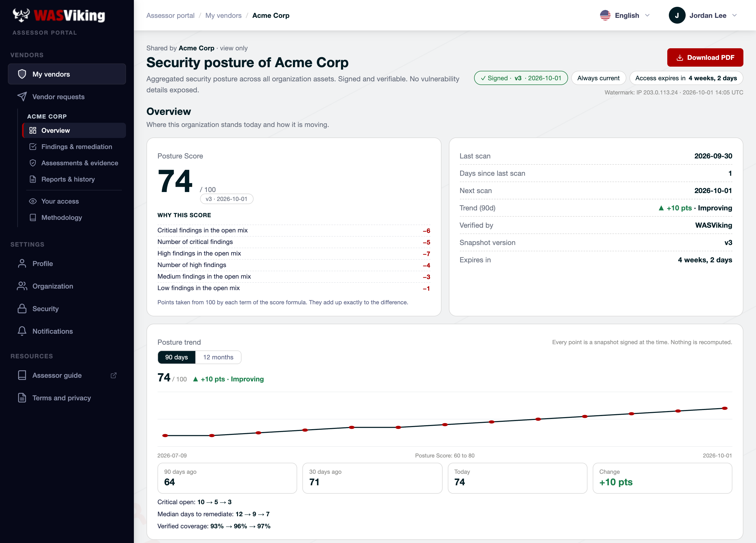Click the last data point on trend chart
The width and height of the screenshot is (756, 543).
(724, 408)
